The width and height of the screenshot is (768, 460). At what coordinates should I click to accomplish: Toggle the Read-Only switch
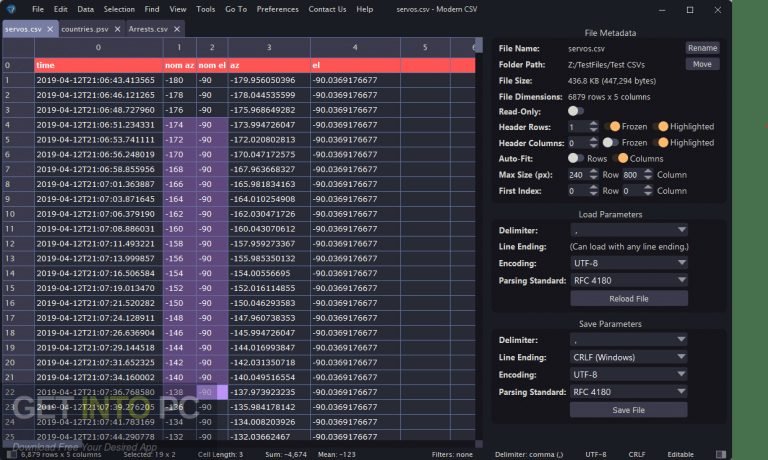tap(576, 111)
